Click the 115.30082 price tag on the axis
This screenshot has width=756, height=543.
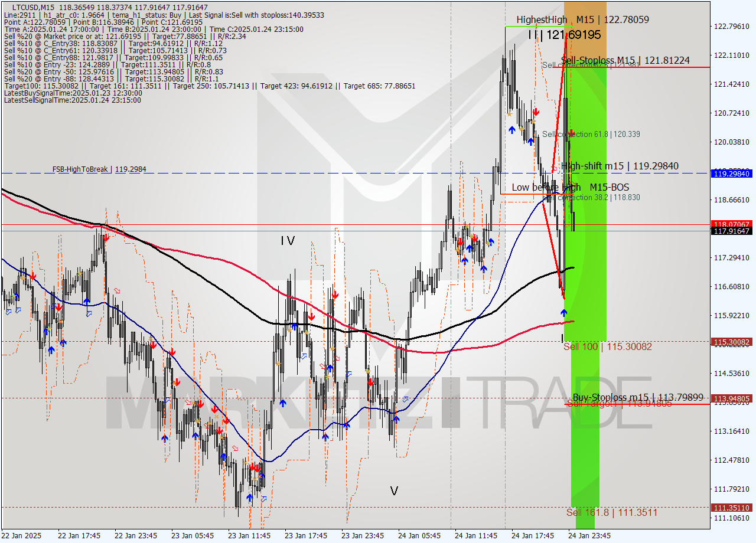point(732,342)
